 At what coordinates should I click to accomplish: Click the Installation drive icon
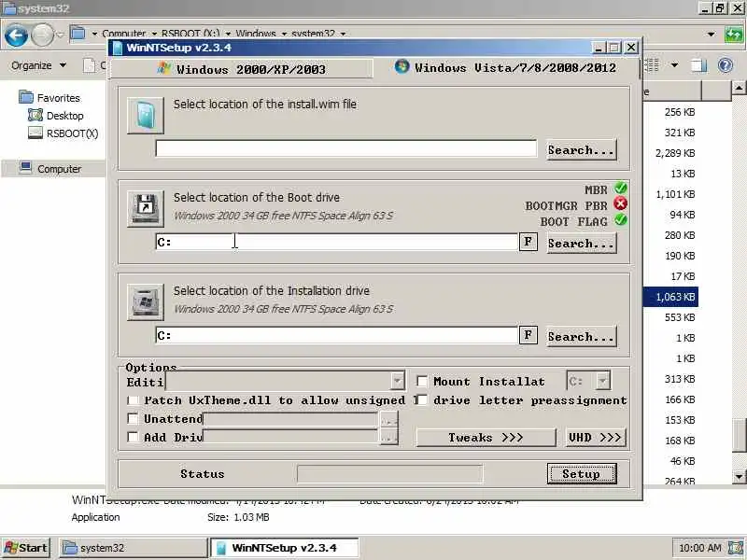pos(146,301)
